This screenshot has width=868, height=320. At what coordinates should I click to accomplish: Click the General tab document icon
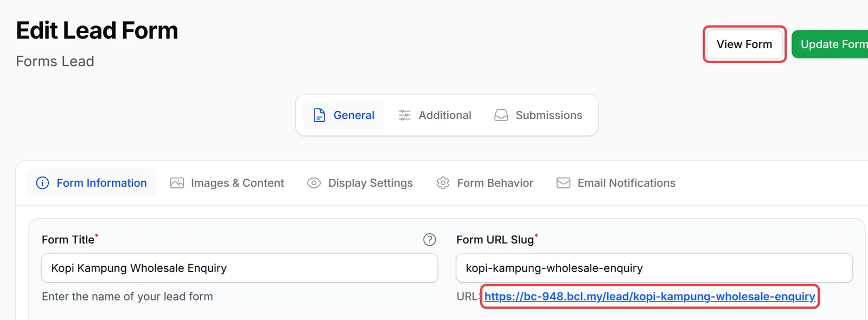click(320, 115)
